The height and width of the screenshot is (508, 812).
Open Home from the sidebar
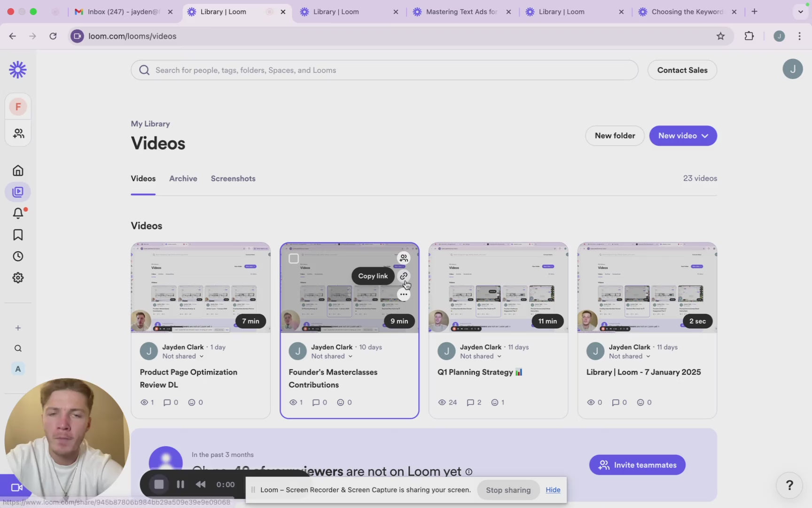(18, 170)
